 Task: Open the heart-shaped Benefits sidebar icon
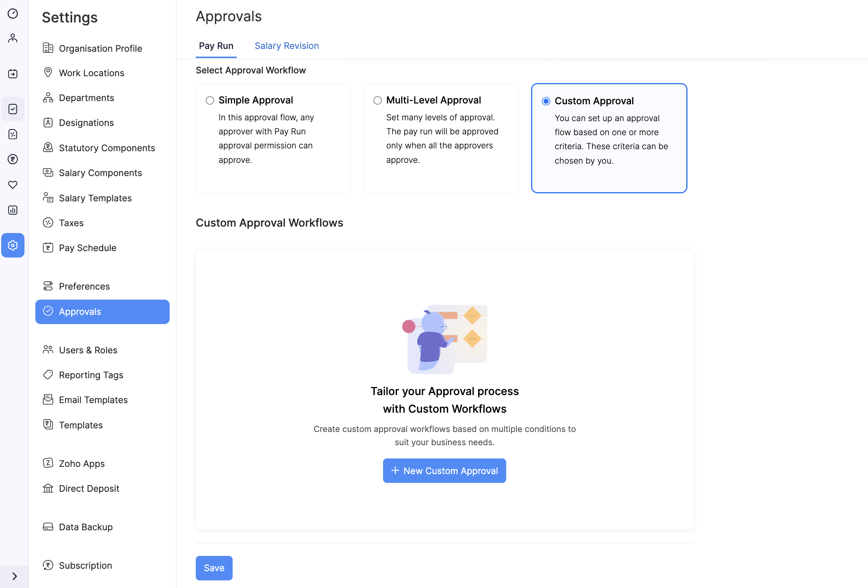click(13, 185)
